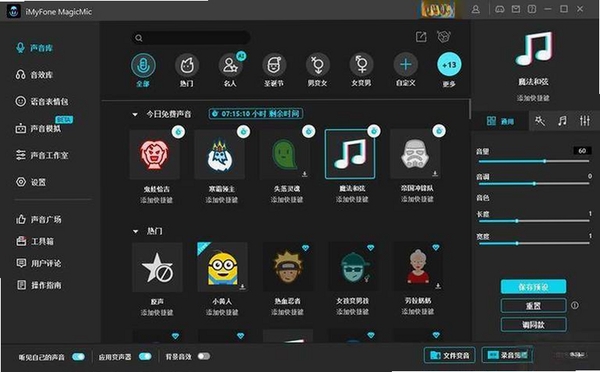This screenshot has width=600, height=372.
Task: Select the 原声 original voice card
Action: pyautogui.click(x=157, y=267)
